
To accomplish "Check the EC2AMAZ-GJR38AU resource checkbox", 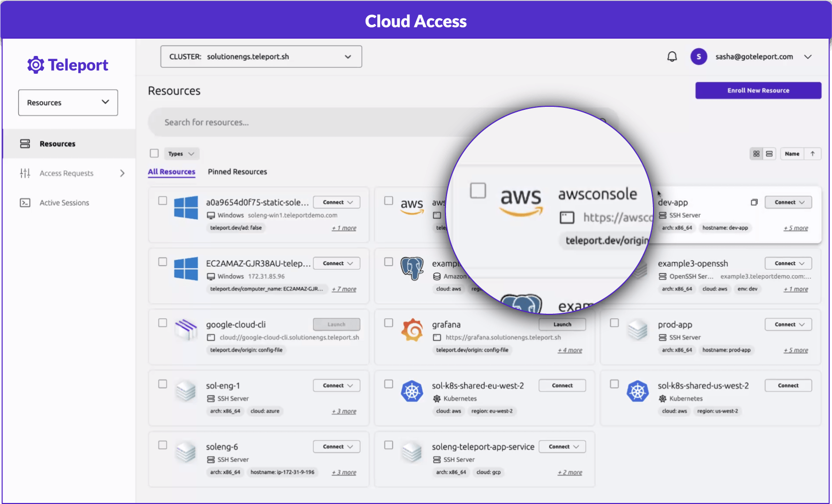I will (x=163, y=261).
